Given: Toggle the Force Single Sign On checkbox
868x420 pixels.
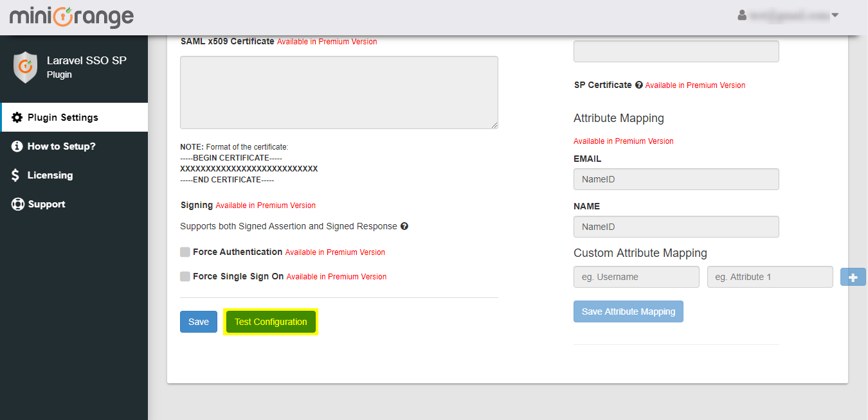Looking at the screenshot, I should (x=185, y=277).
